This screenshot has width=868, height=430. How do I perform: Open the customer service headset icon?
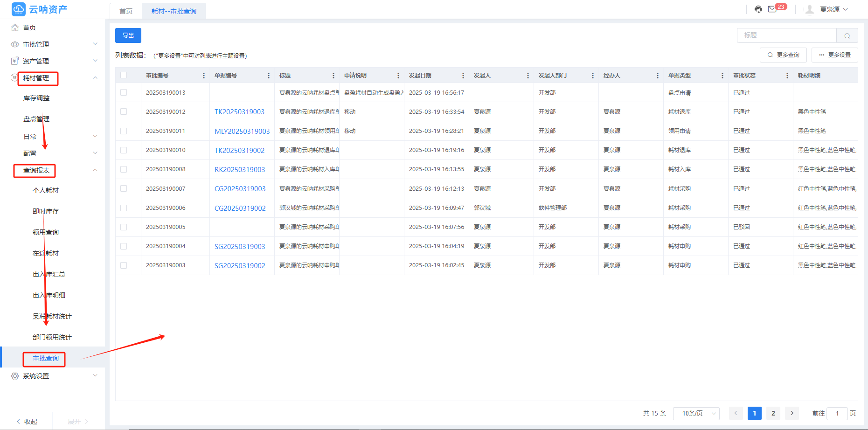(758, 9)
